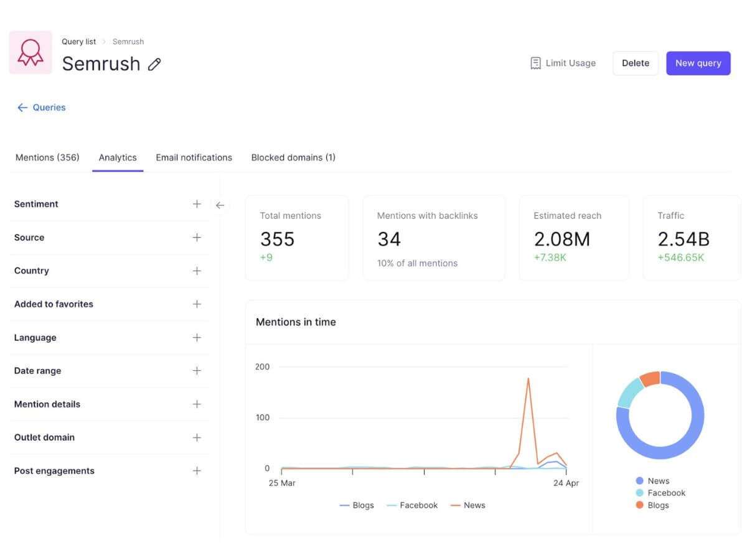Viewport: 747px width, 560px height.
Task: Open Limit Usage via its clipboard icon
Action: tap(535, 63)
